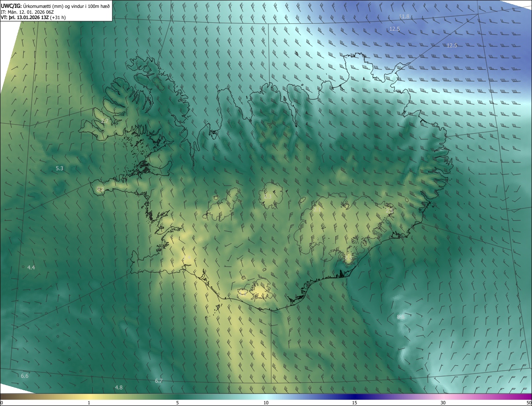The image size is (532, 406).
Task: Click the 10 tick on the color scale
Action: (x=266, y=403)
